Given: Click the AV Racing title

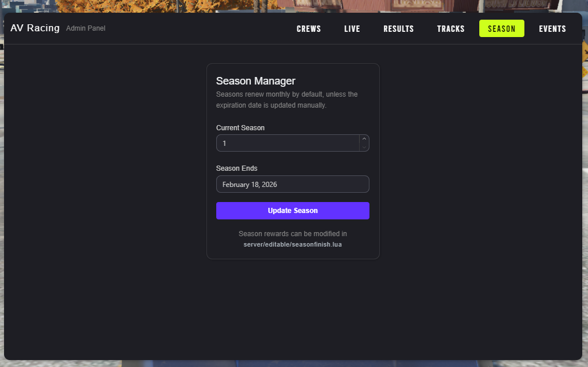Looking at the screenshot, I should point(35,28).
